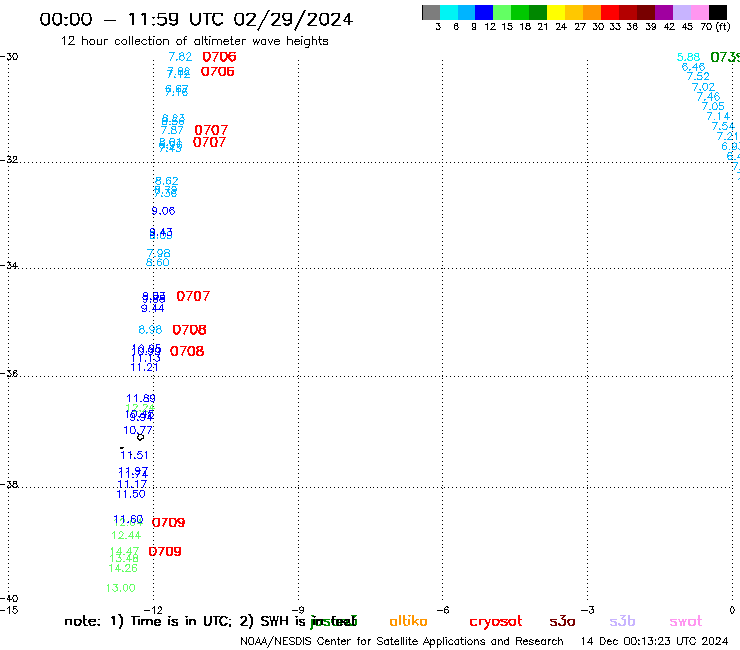Click the time label '0707' near latitude -34.5
Image resolution: width=740 pixels, height=650 pixels.
tap(193, 296)
